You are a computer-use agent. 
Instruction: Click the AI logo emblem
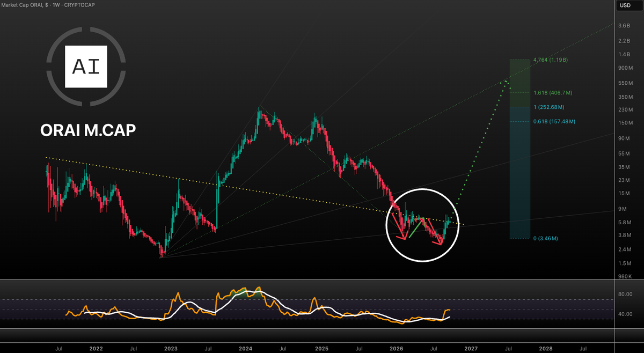click(86, 67)
